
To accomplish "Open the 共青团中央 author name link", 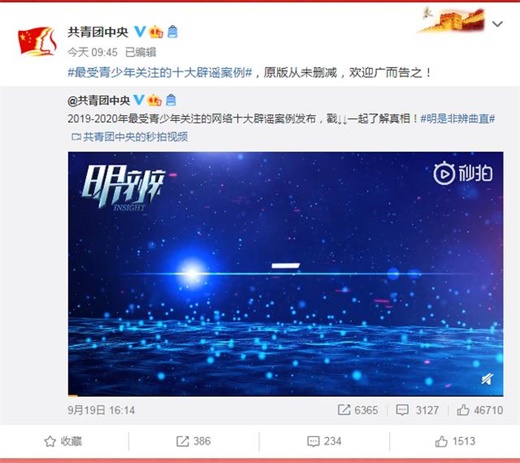I will click(x=98, y=32).
